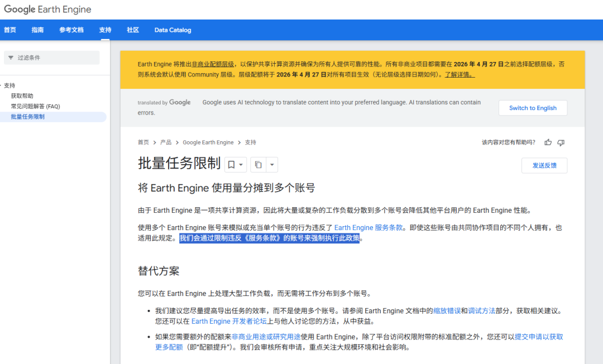Click the bookmark icon next to the title
The width and height of the screenshot is (603, 364).
tap(231, 165)
